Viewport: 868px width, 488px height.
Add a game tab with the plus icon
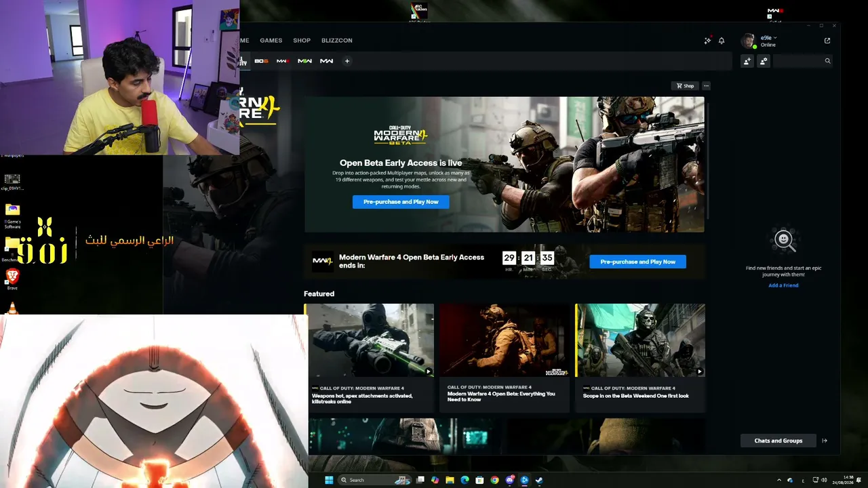[x=347, y=61]
